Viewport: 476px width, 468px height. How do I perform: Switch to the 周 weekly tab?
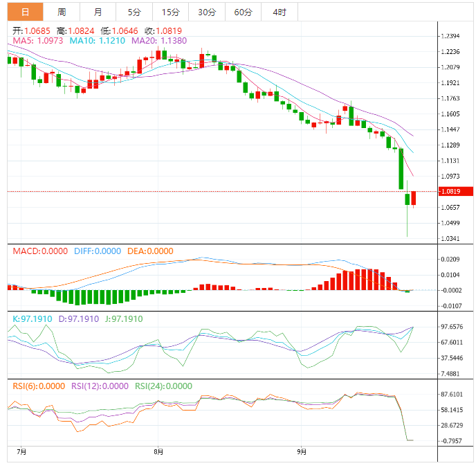62,12
